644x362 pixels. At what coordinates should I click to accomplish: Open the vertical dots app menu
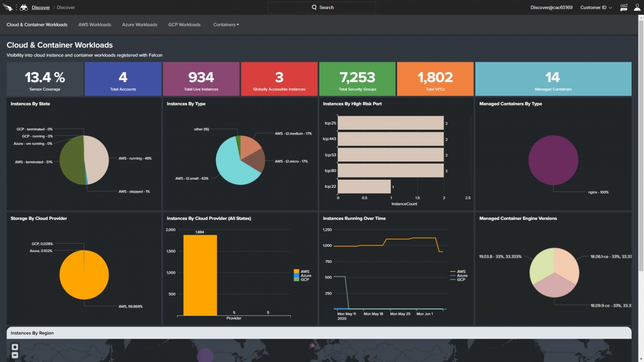[x=17, y=8]
